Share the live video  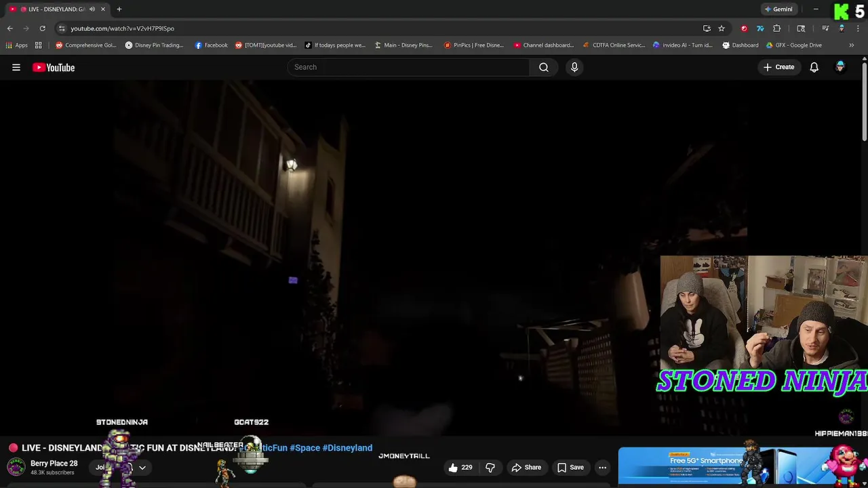[x=526, y=467]
